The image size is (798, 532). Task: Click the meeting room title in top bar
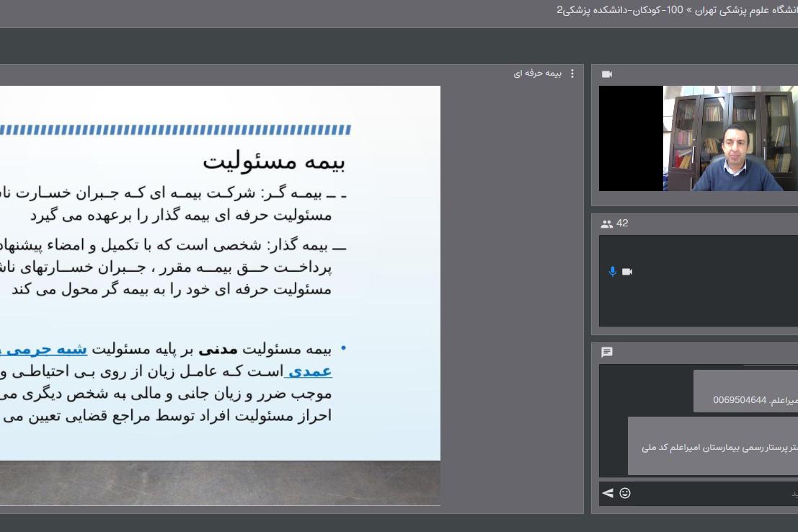point(676,10)
